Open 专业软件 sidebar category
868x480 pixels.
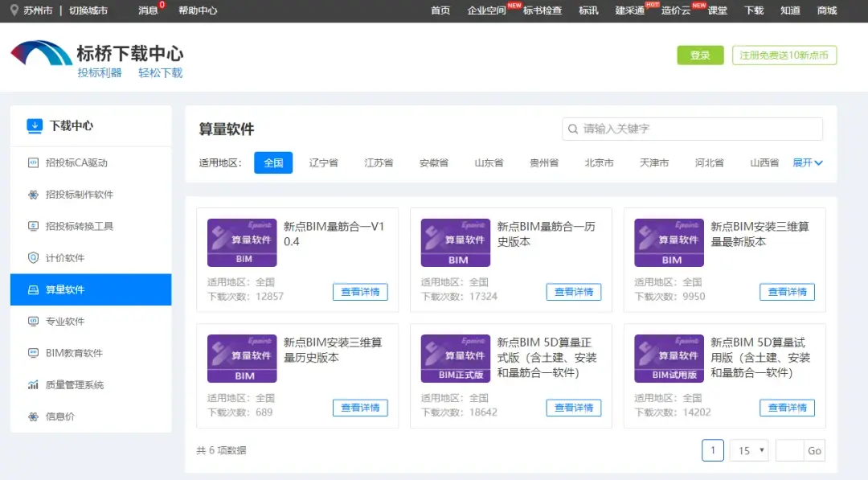(91, 321)
